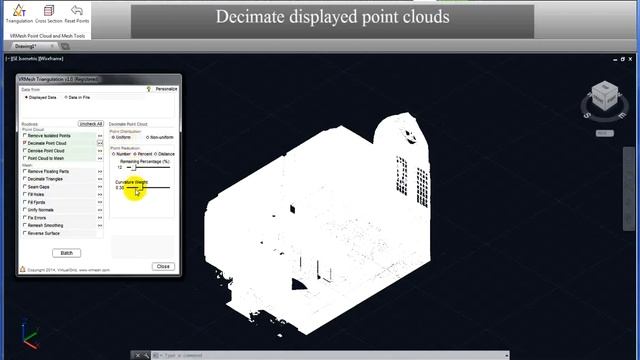The image size is (640, 360).
Task: Enable the Fill Holes checkbox
Action: pos(25,194)
